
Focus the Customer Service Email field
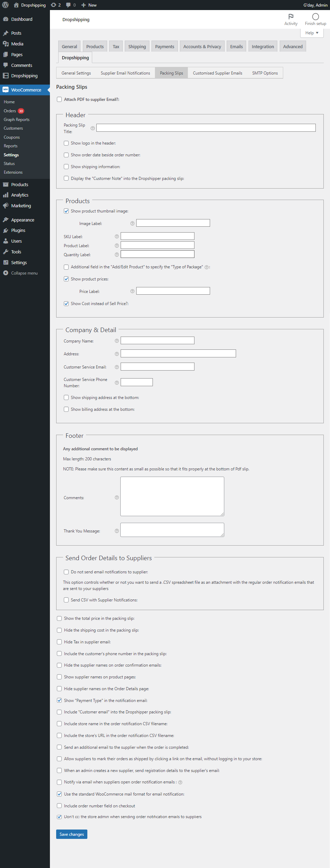pyautogui.click(x=157, y=367)
